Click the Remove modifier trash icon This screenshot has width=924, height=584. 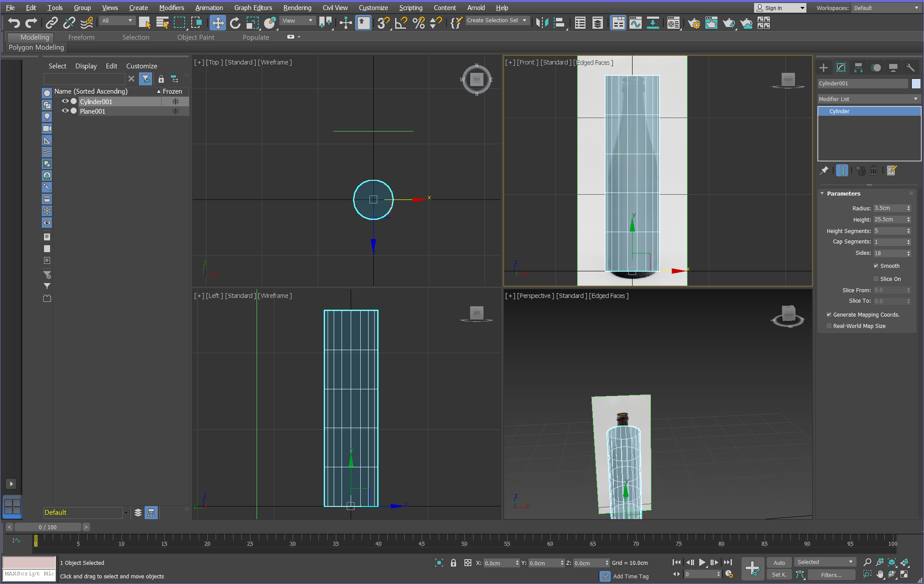874,171
